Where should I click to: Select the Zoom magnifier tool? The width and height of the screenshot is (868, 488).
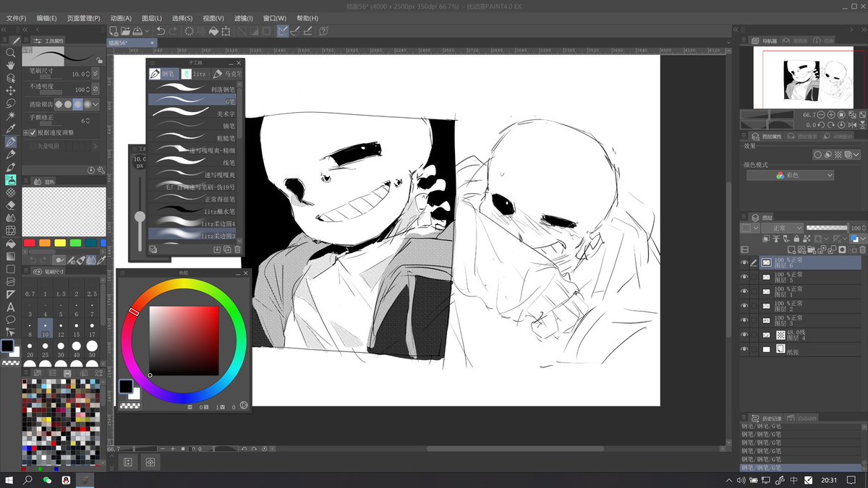tap(10, 53)
